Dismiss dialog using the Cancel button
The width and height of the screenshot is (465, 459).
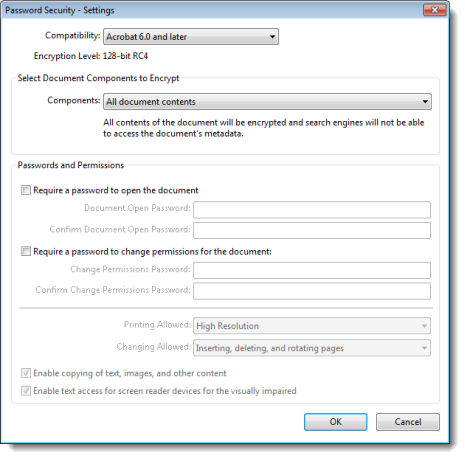(408, 422)
